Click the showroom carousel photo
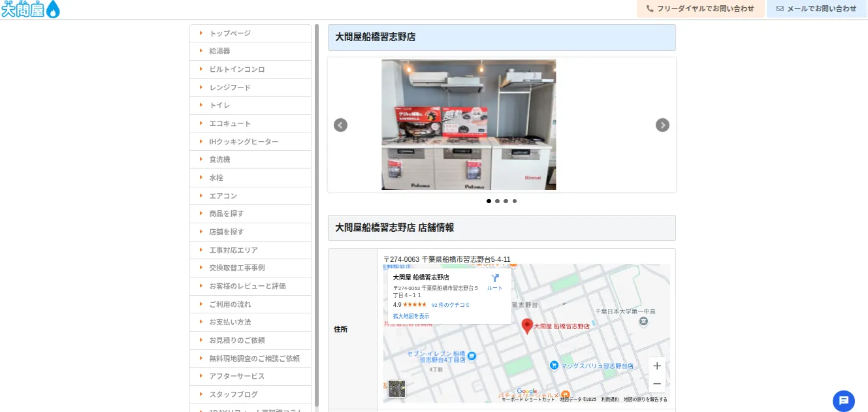 (469, 125)
